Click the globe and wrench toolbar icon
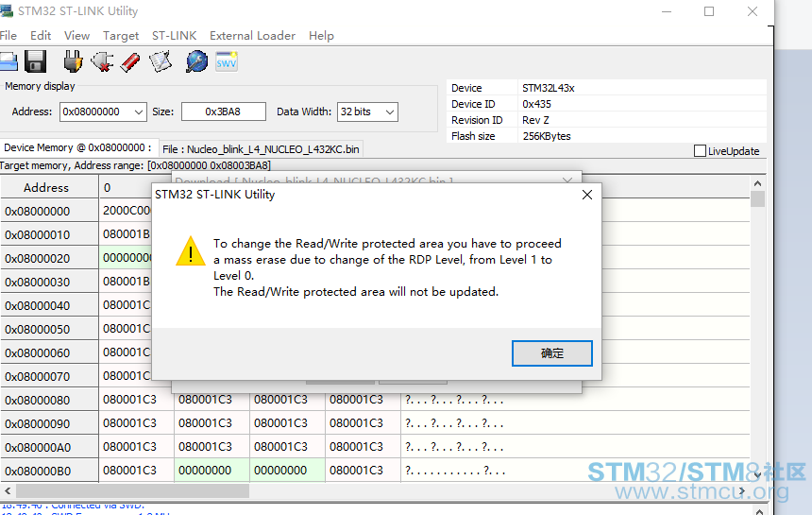812x515 pixels. (x=196, y=61)
